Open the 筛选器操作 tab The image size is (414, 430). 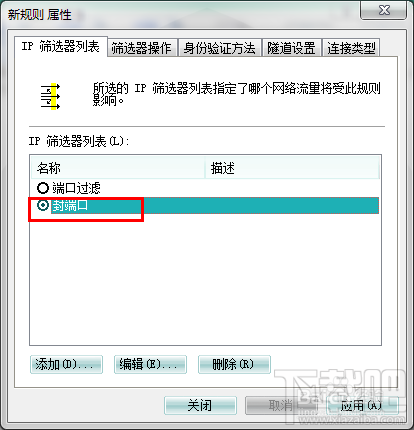(x=142, y=48)
